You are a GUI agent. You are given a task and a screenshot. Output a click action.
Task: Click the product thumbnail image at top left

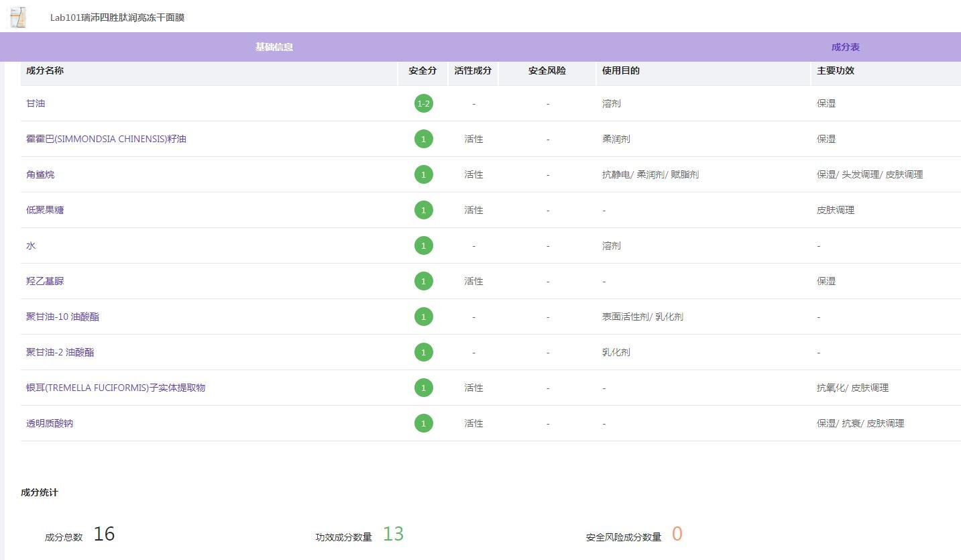(x=18, y=17)
